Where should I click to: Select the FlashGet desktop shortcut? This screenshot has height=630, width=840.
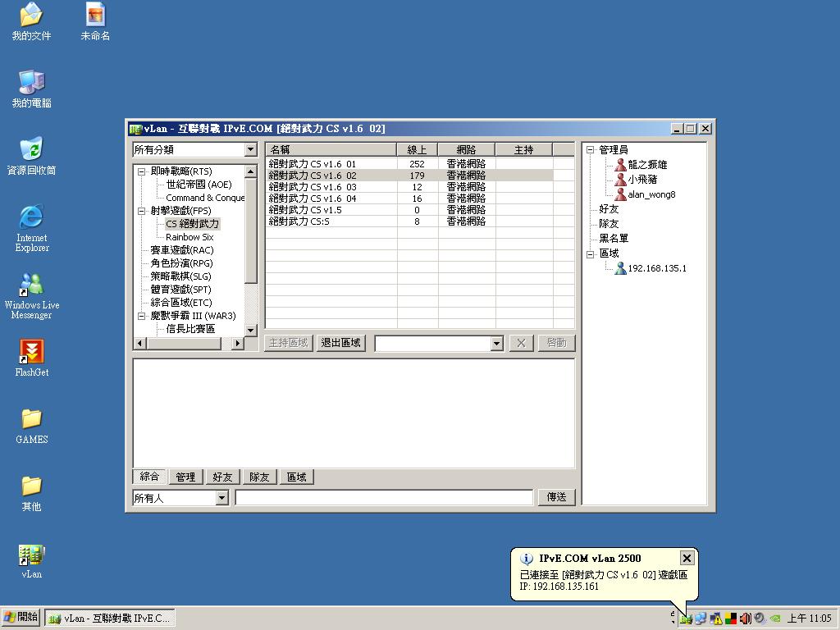[31, 351]
